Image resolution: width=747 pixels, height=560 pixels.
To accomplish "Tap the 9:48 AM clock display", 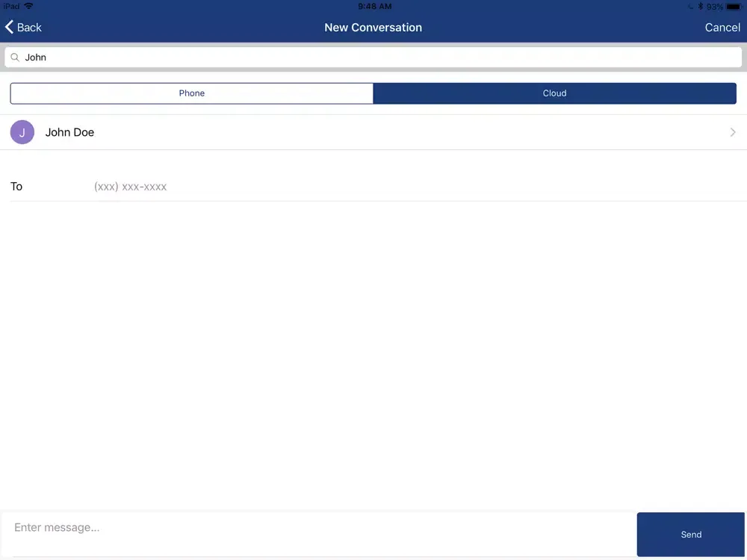I will [374, 6].
